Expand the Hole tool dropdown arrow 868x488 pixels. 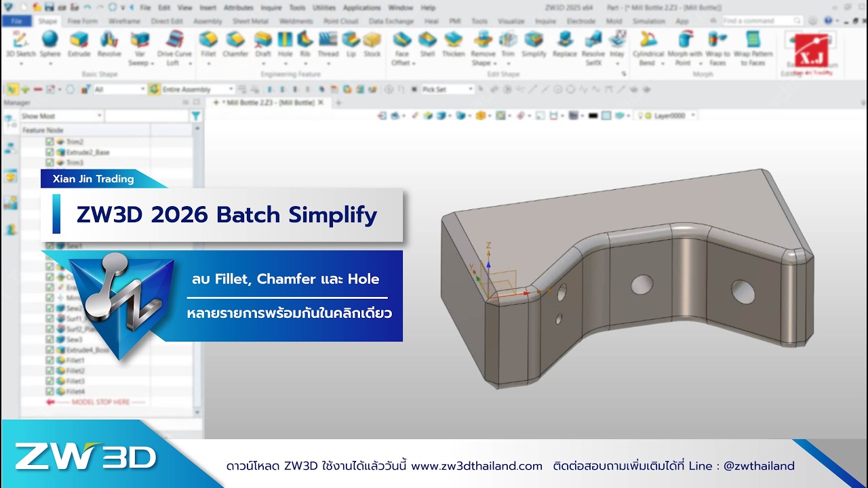tap(285, 64)
